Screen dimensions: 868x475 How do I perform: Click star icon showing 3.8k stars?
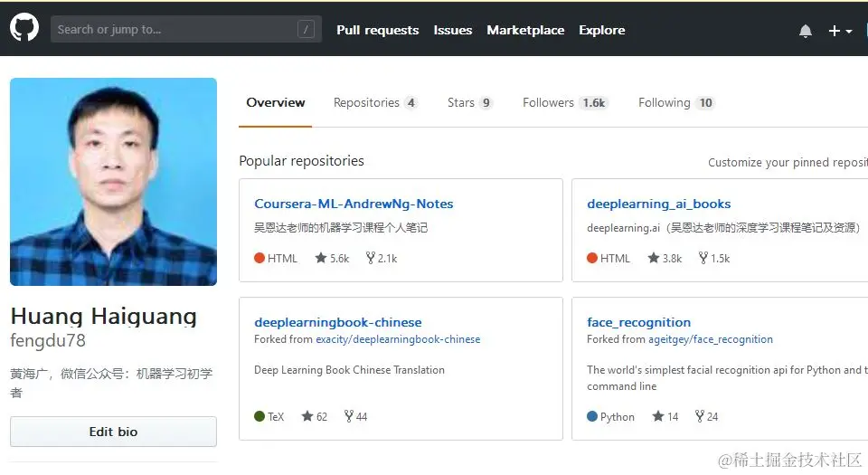coord(653,258)
